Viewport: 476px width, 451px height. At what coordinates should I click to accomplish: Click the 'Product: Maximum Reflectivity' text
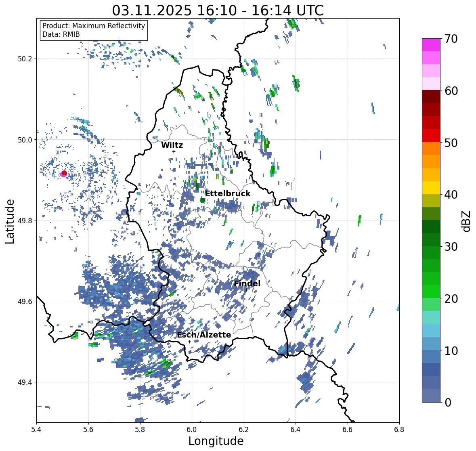94,26
